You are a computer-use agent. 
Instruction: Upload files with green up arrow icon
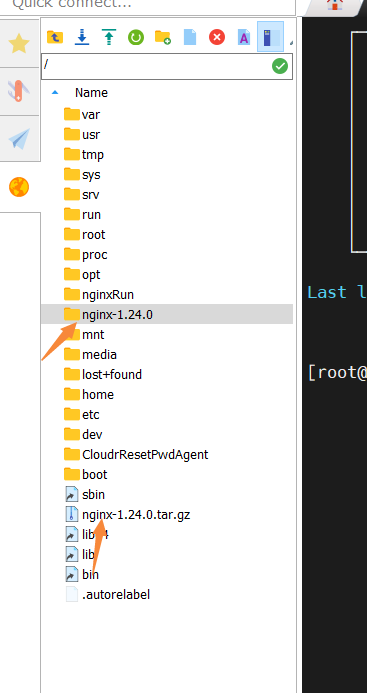(109, 37)
